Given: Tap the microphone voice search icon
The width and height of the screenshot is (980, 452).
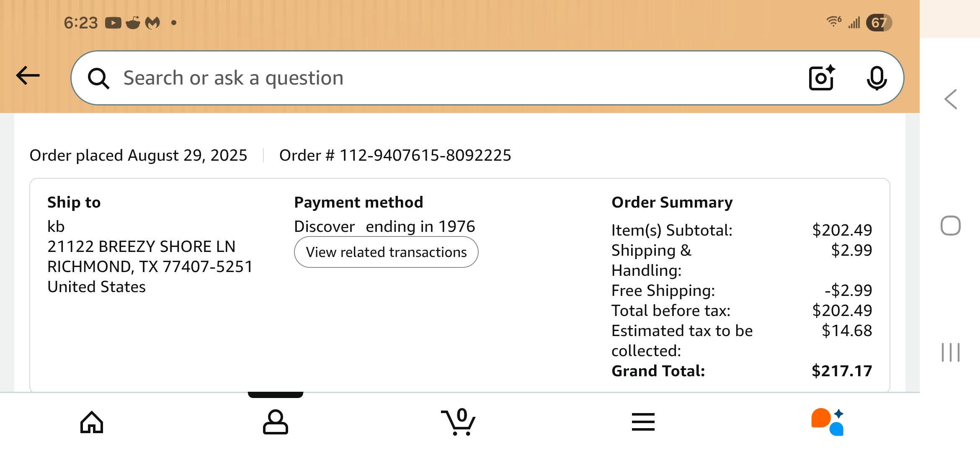Looking at the screenshot, I should [876, 78].
